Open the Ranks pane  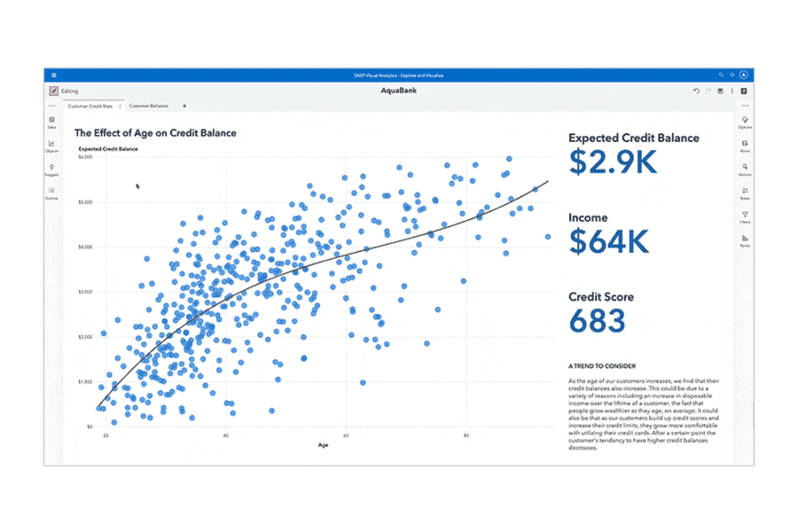tap(745, 241)
